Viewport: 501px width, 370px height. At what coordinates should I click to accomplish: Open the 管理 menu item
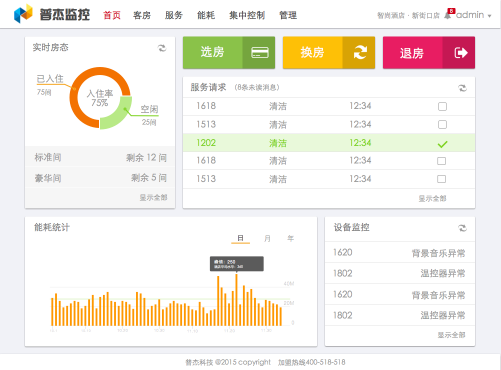coord(288,15)
